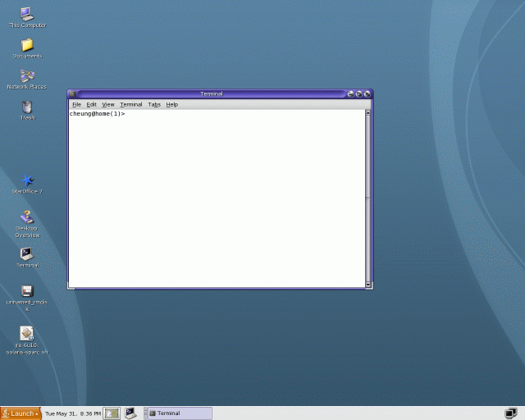Click the panel clock showing 8:36 PM
This screenshot has height=420, width=525.
(x=73, y=413)
